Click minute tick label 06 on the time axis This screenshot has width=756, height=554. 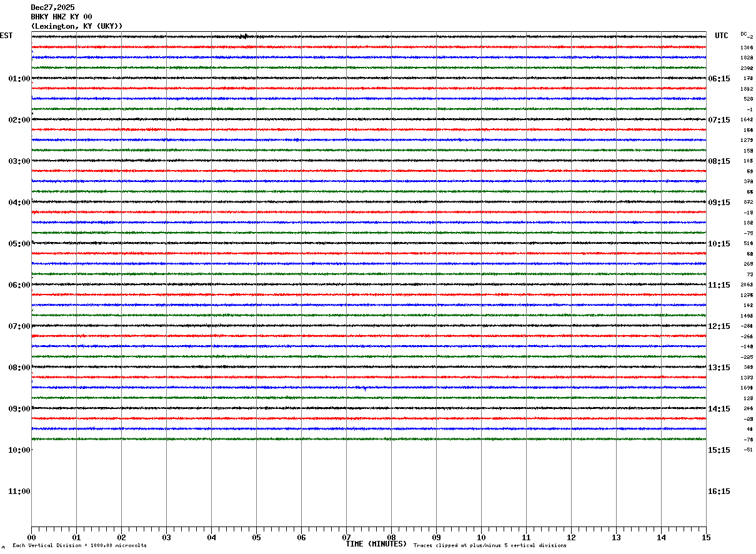point(301,538)
